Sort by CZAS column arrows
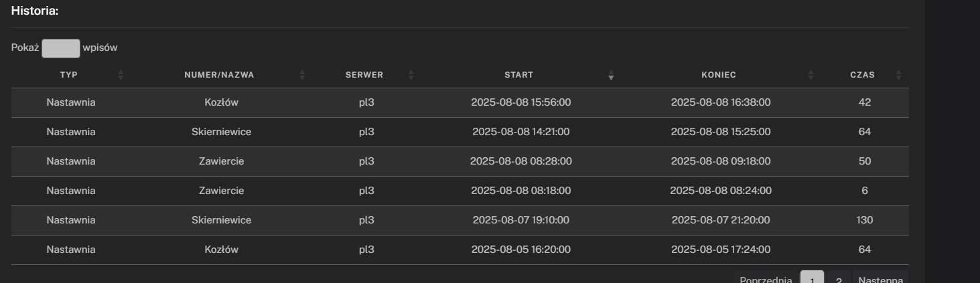This screenshot has height=283, width=980. coord(898,75)
